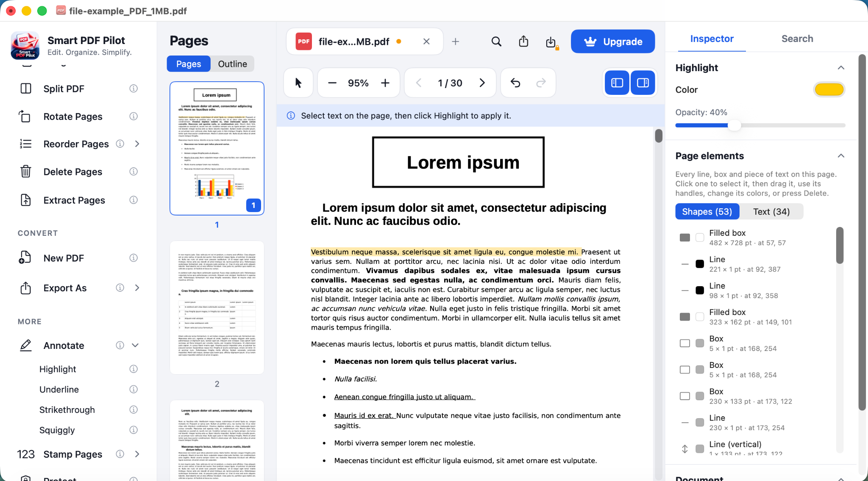This screenshot has height=481, width=868.
Task: Expand Export As submenu chevron
Action: click(137, 288)
